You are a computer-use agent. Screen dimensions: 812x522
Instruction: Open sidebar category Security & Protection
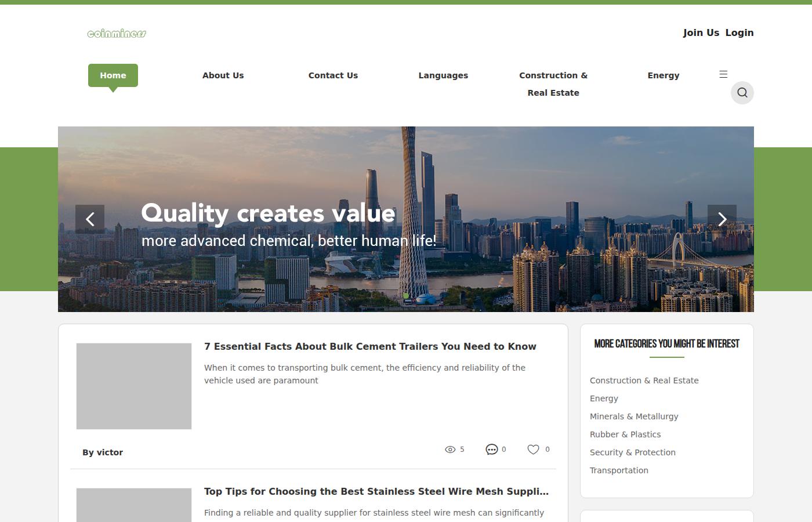pos(633,452)
